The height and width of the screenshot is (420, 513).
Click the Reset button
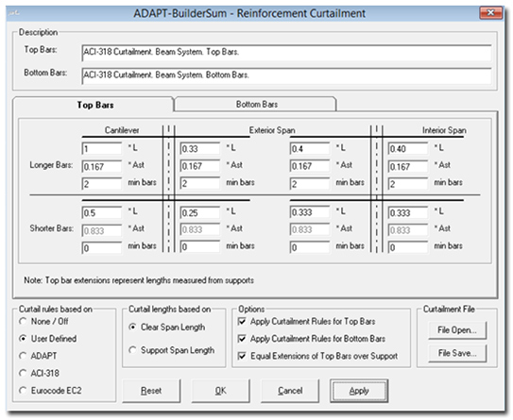151,391
